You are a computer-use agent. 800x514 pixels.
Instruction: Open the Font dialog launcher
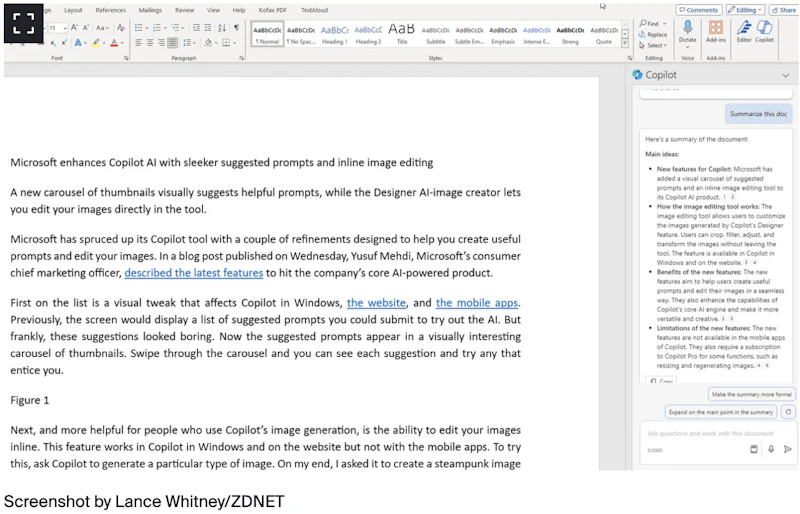click(x=126, y=58)
